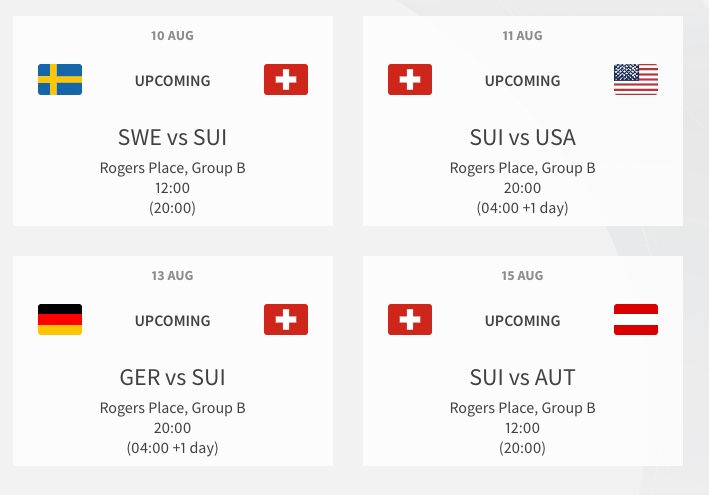
Task: Click the Sweden flag icon
Action: tap(60, 80)
